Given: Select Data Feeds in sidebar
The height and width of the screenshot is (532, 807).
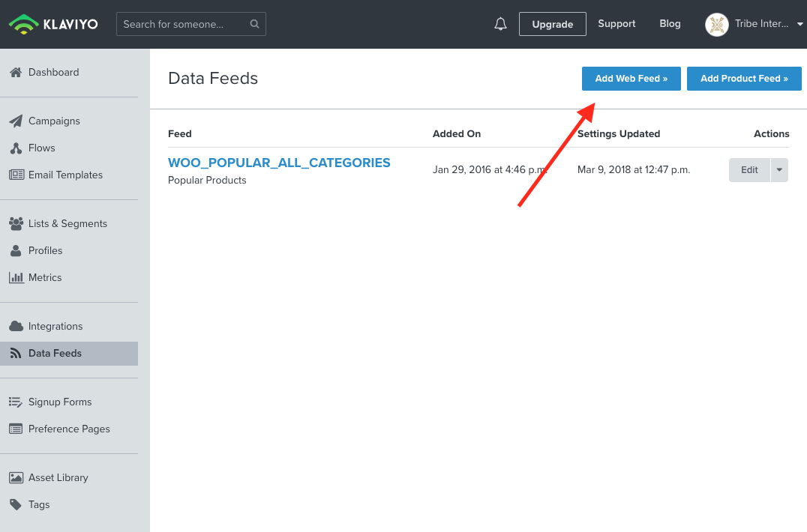Looking at the screenshot, I should coord(69,354).
